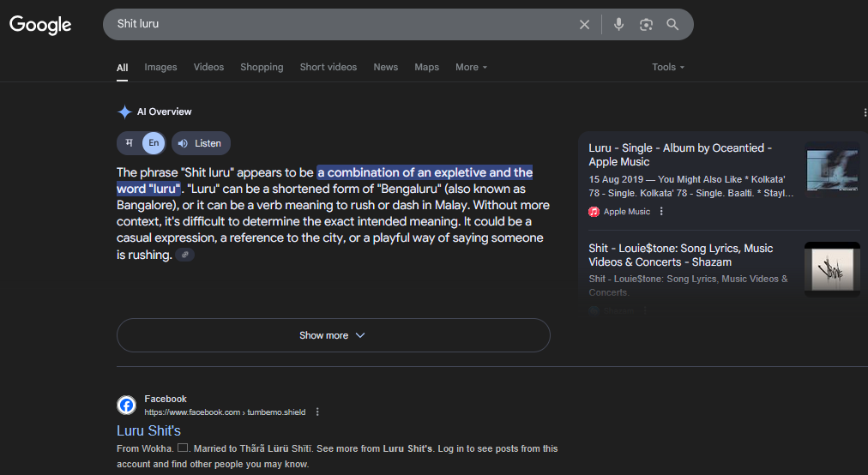Switch to the Videos tab
The height and width of the screenshot is (475, 868).
click(x=208, y=67)
